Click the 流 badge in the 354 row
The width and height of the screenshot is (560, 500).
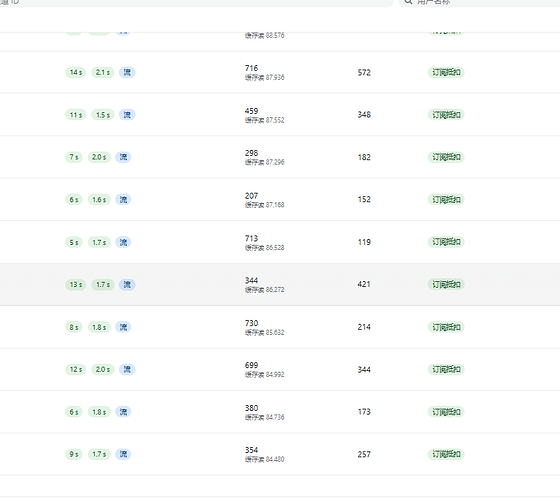pos(123,454)
